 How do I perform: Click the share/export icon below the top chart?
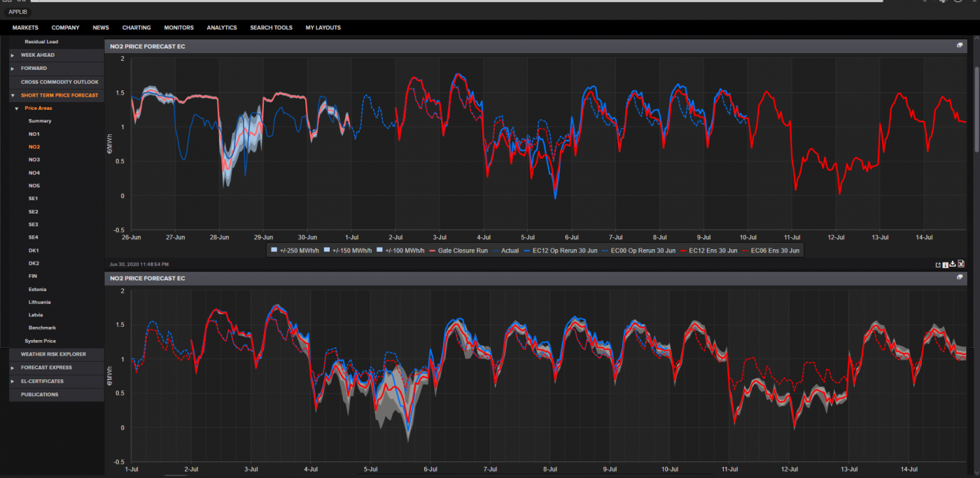coord(937,264)
